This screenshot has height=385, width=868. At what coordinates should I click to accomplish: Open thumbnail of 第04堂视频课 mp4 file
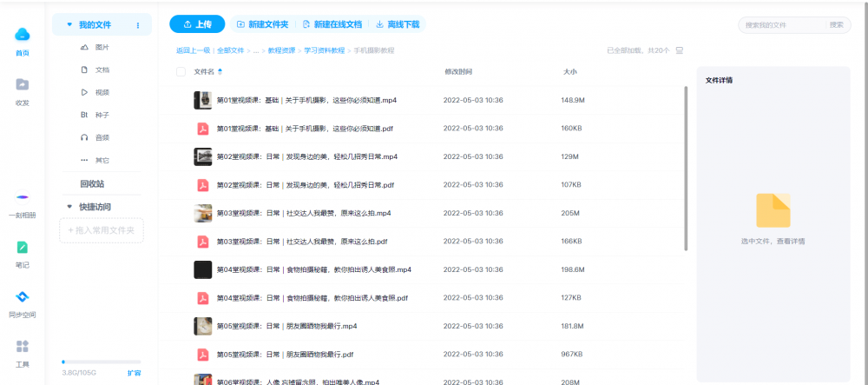click(x=202, y=269)
